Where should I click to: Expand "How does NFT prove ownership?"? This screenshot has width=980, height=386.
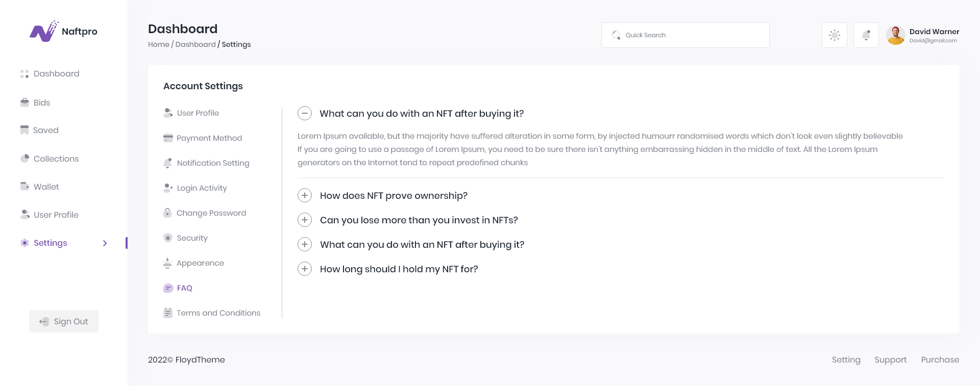coord(305,195)
